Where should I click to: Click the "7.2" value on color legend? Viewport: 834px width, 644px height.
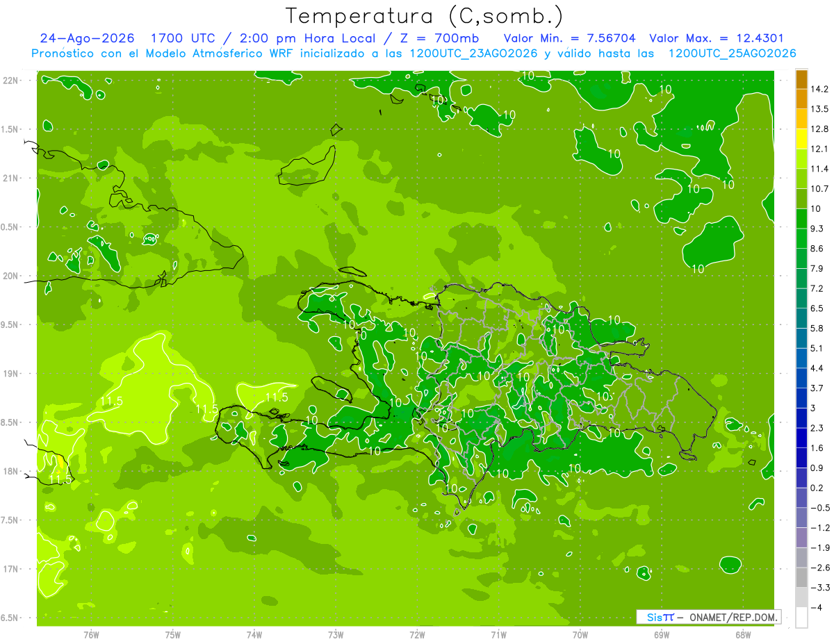(817, 288)
